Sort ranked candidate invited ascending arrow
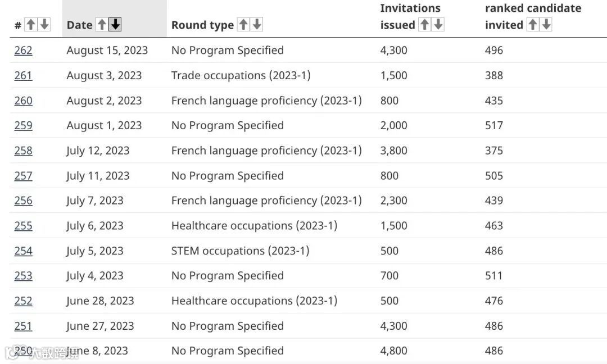The width and height of the screenshot is (607, 364). pyautogui.click(x=533, y=25)
